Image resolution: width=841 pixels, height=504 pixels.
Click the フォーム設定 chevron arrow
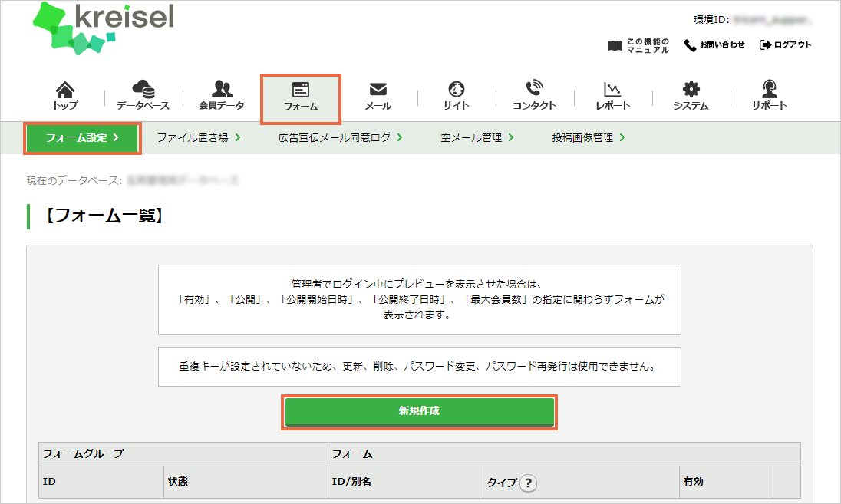tap(116, 138)
